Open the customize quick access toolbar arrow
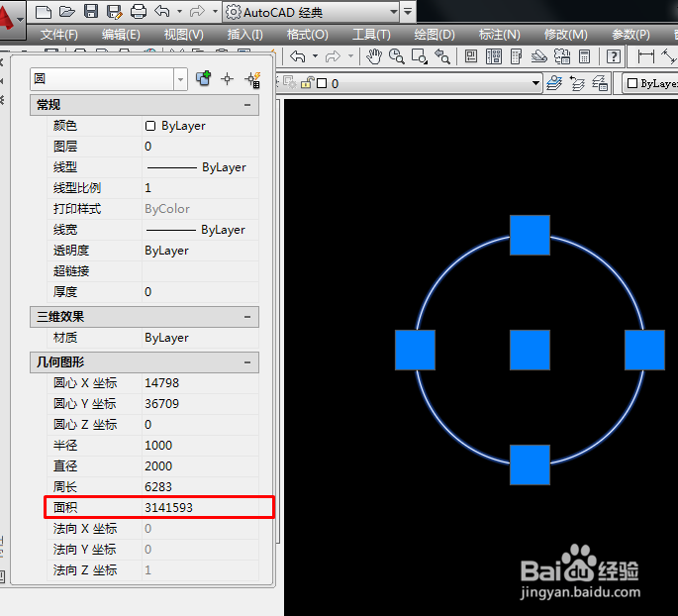The width and height of the screenshot is (678, 616). tap(408, 12)
